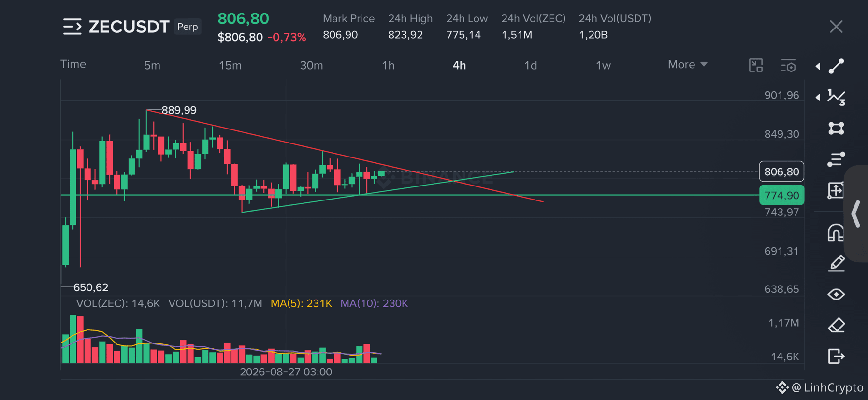Click the 1,17M volume axis label
Image resolution: width=868 pixels, height=400 pixels.
click(783, 323)
